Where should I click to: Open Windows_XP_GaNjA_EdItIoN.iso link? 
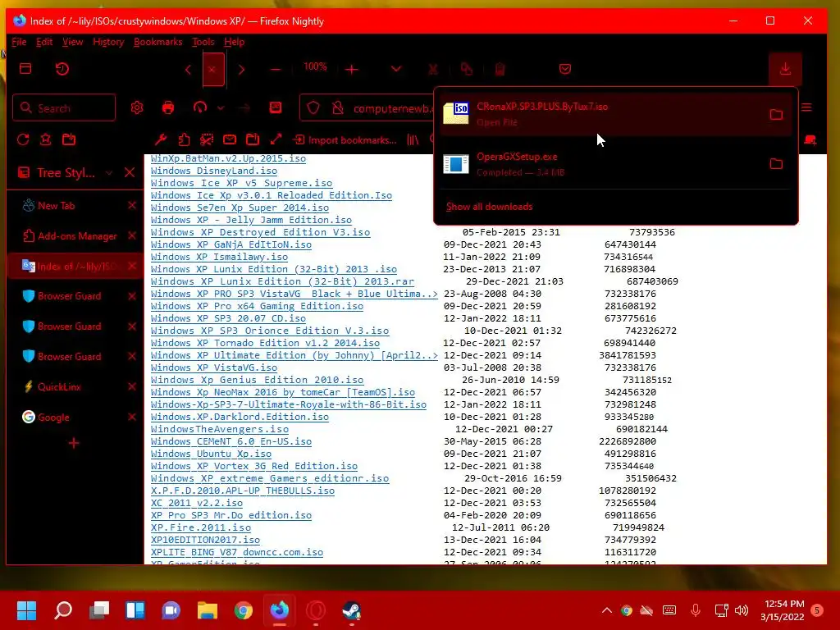click(x=231, y=244)
